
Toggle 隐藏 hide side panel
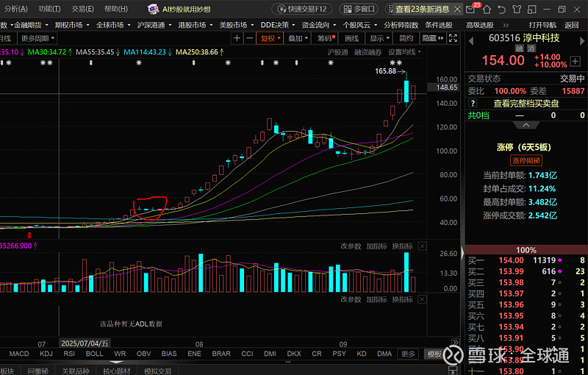coord(433,38)
